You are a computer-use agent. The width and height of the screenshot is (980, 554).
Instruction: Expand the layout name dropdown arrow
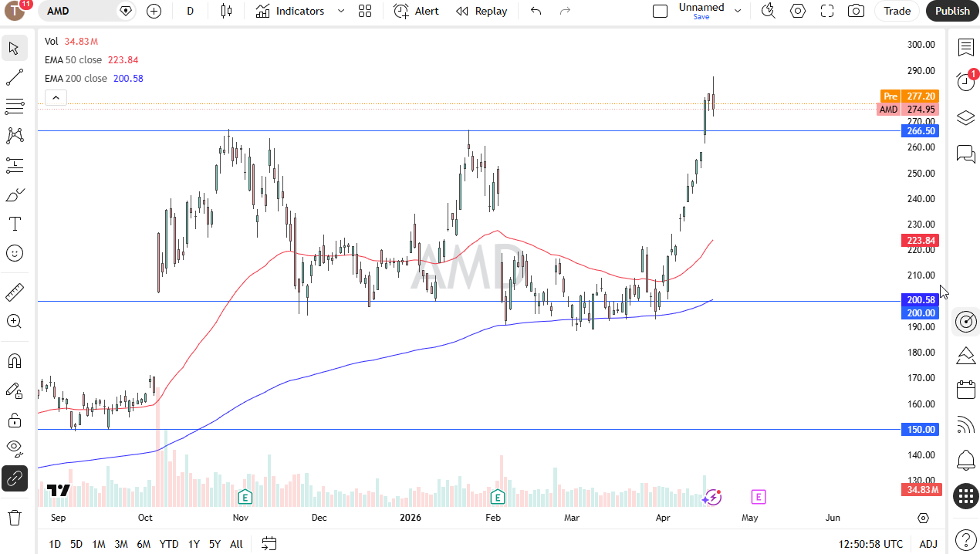738,11
